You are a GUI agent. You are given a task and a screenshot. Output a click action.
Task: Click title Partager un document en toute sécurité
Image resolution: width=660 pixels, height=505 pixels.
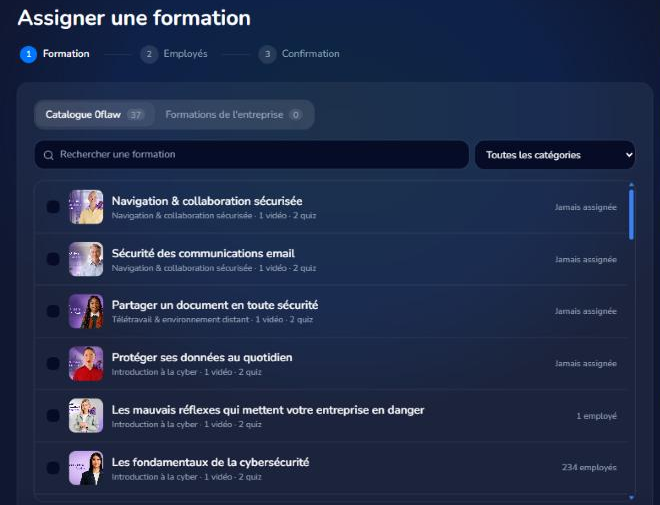coord(215,305)
